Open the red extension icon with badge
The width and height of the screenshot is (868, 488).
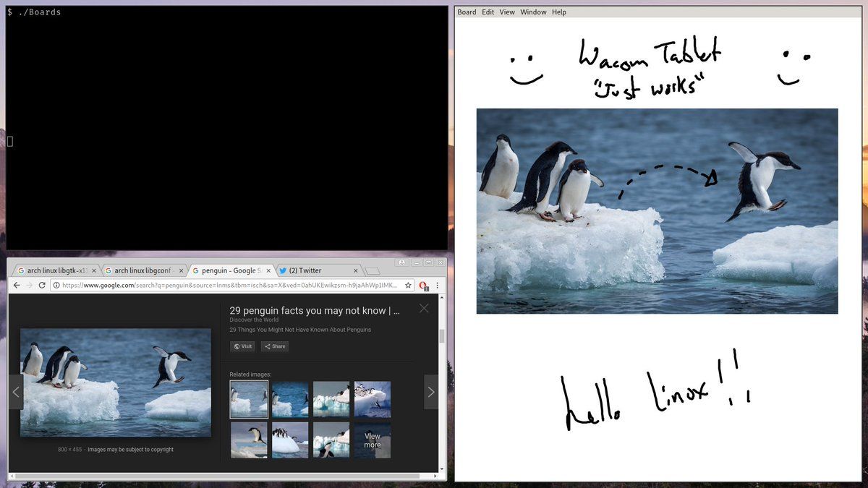pyautogui.click(x=424, y=286)
